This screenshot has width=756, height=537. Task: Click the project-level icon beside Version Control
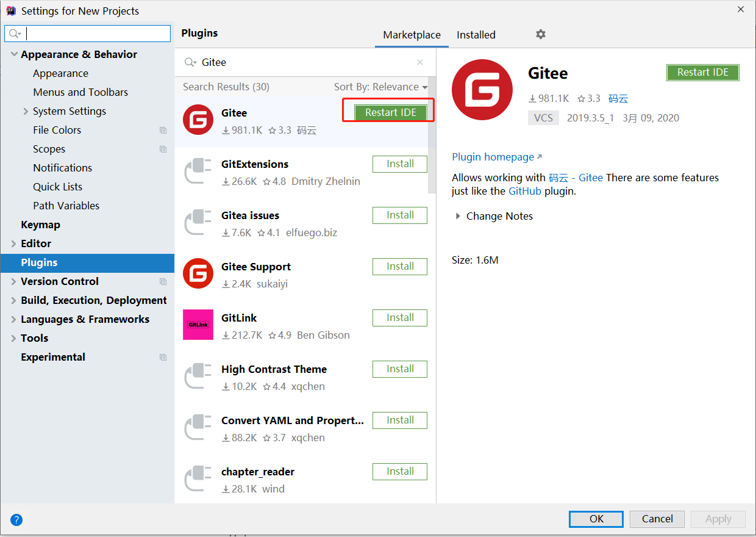pos(163,281)
